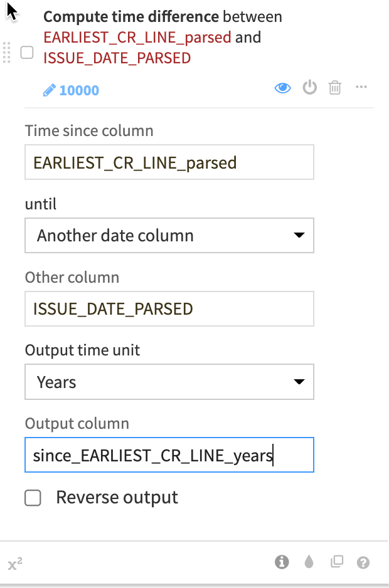Toggle the eye preview icon for this step
The height and width of the screenshot is (588, 389).
[283, 88]
